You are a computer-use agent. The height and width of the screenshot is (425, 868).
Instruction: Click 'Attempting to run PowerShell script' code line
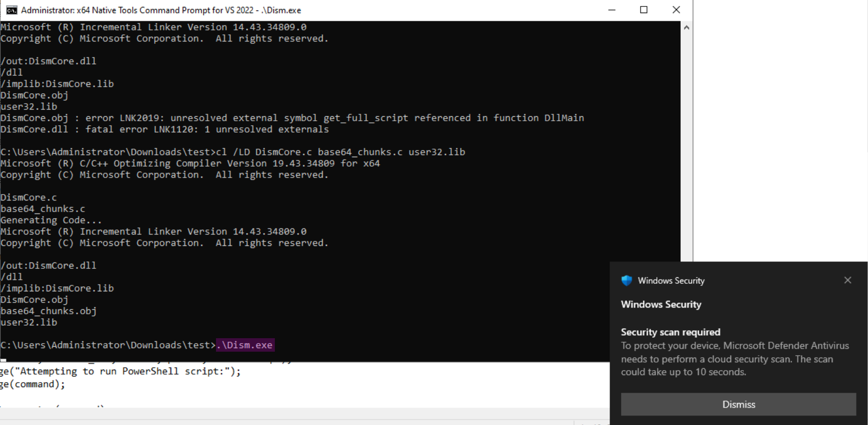point(120,372)
